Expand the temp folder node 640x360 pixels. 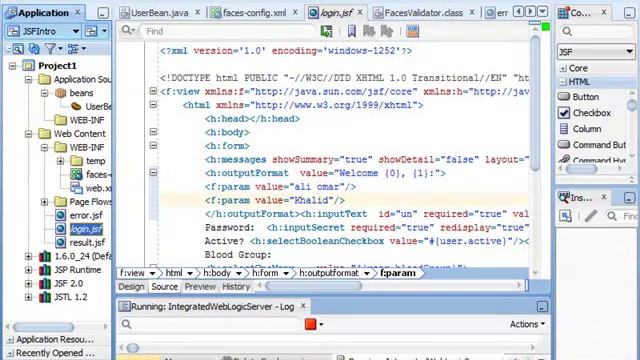tap(60, 161)
